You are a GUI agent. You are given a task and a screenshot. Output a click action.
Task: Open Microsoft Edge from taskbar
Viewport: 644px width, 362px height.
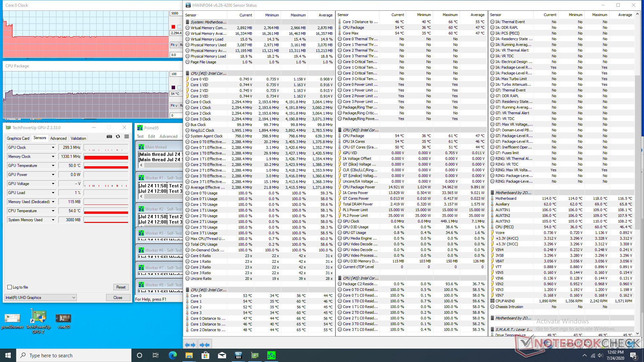(x=172, y=355)
